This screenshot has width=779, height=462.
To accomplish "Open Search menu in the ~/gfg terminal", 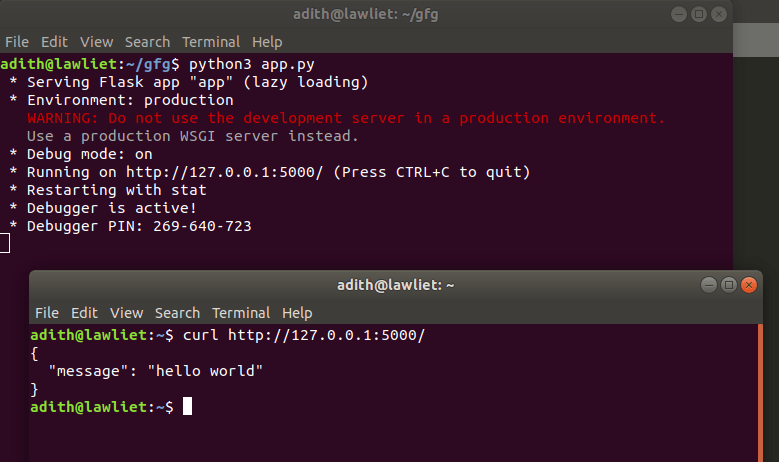I will coord(147,42).
